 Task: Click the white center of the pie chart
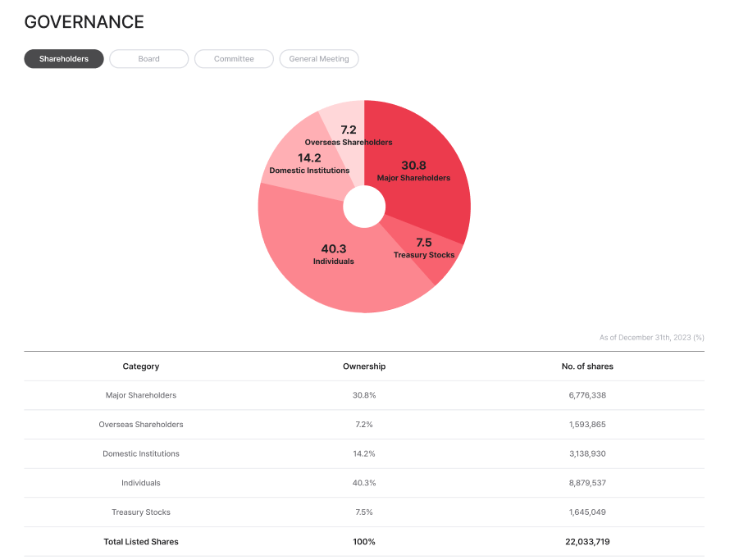(x=364, y=207)
